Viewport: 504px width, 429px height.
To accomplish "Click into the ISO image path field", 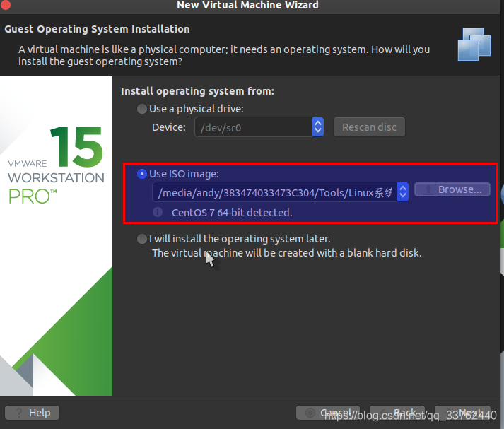I will coord(275,192).
